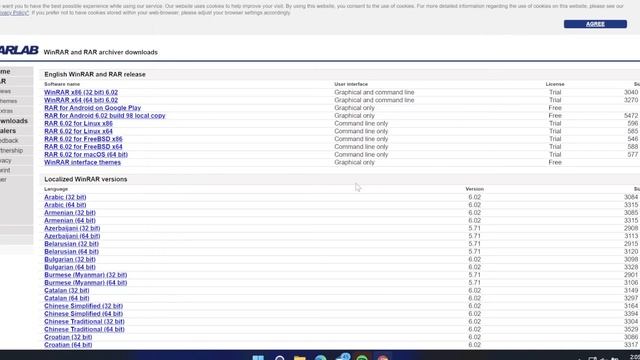
Task: Download RAR 6.02 for macOS (64 bit)
Action: [x=86, y=154]
